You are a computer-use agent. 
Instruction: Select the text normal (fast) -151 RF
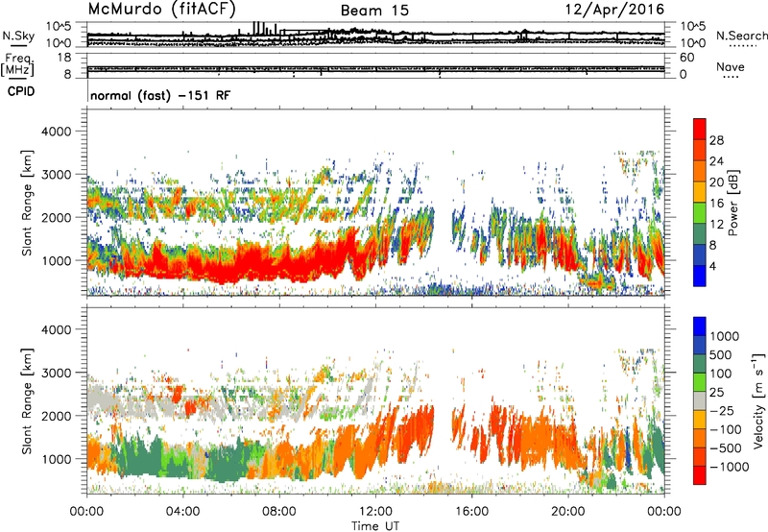click(160, 95)
